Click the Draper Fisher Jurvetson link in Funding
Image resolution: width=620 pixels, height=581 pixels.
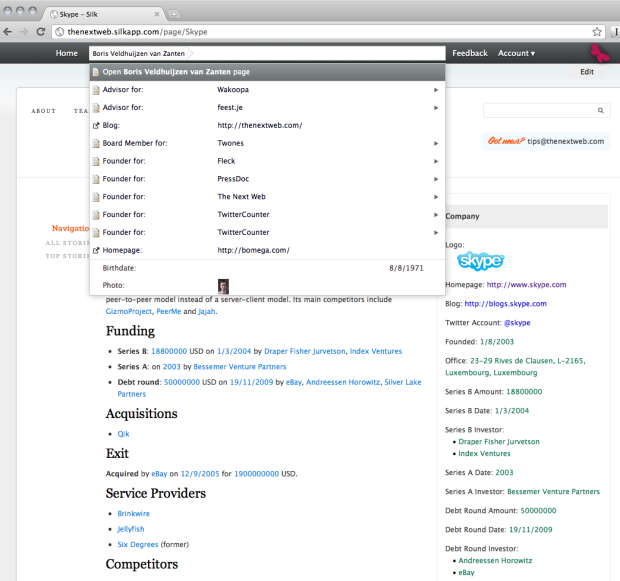coord(304,351)
